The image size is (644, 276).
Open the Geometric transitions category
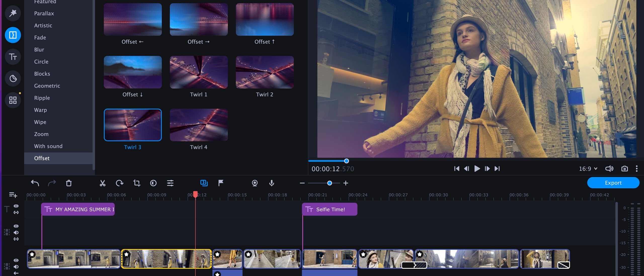pos(47,86)
